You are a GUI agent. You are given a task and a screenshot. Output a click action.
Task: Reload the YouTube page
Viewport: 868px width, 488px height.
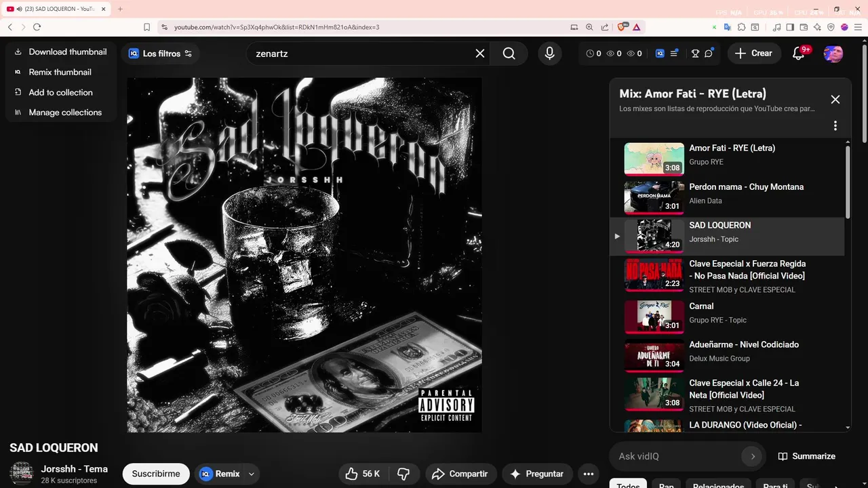[37, 27]
